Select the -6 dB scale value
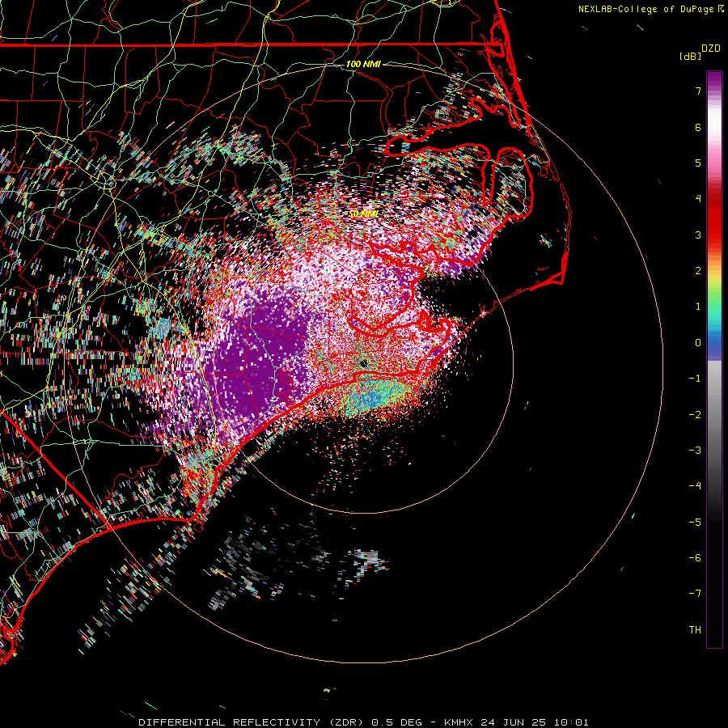Screen dimensions: 728x728 pos(695,558)
